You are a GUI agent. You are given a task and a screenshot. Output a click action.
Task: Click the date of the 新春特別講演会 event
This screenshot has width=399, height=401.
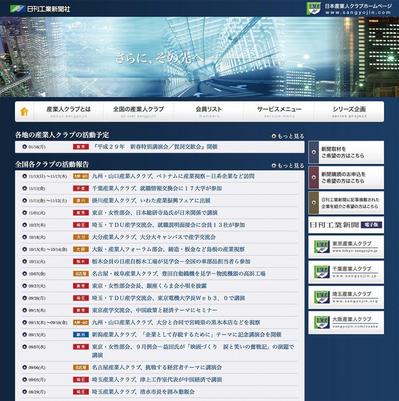(37, 147)
